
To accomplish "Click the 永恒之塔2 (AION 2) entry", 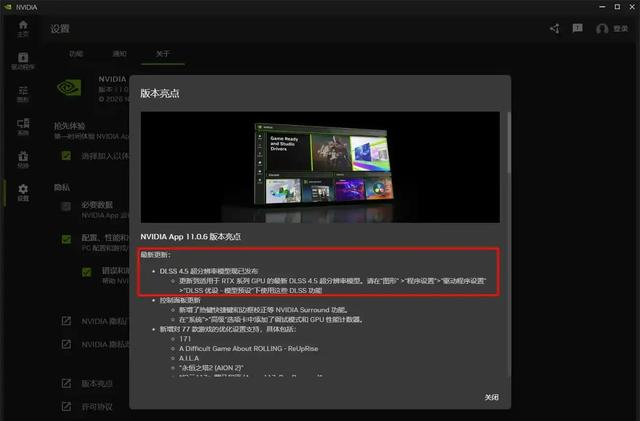I will pyautogui.click(x=211, y=368).
